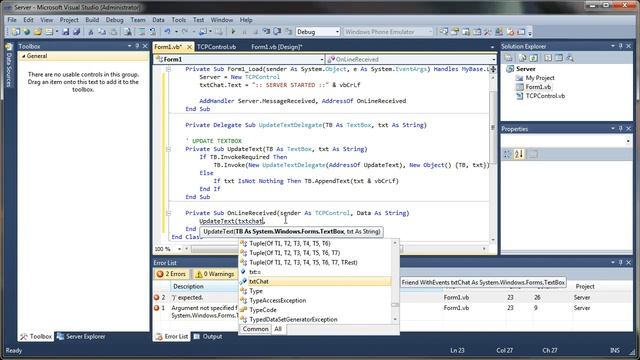Open the editor zoom 100 % dropdown
Screen dimensions: 640x360
[x=179, y=249]
